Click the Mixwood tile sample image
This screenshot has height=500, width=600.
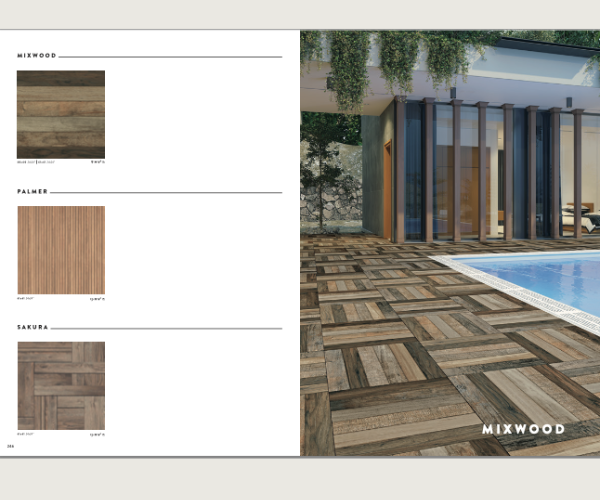[61, 114]
